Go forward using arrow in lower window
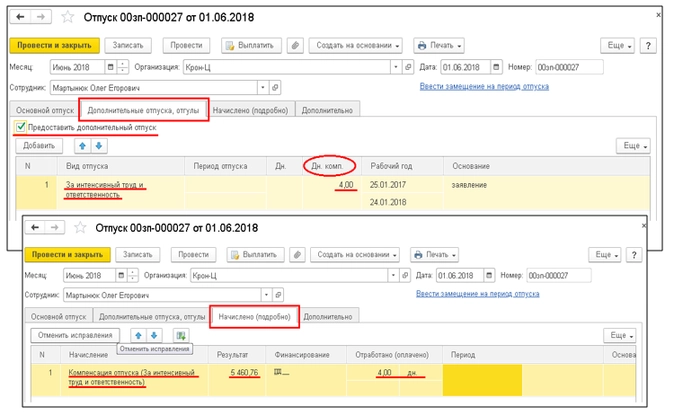674x414 pixels. click(x=55, y=227)
